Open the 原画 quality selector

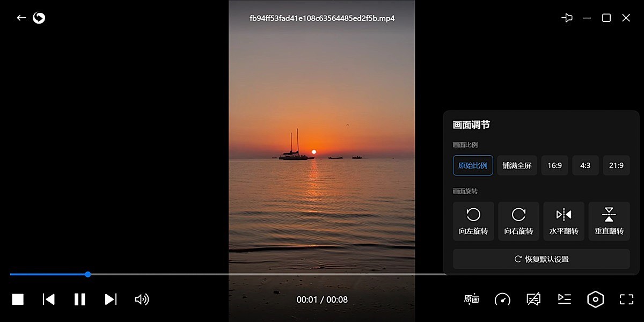tap(471, 299)
